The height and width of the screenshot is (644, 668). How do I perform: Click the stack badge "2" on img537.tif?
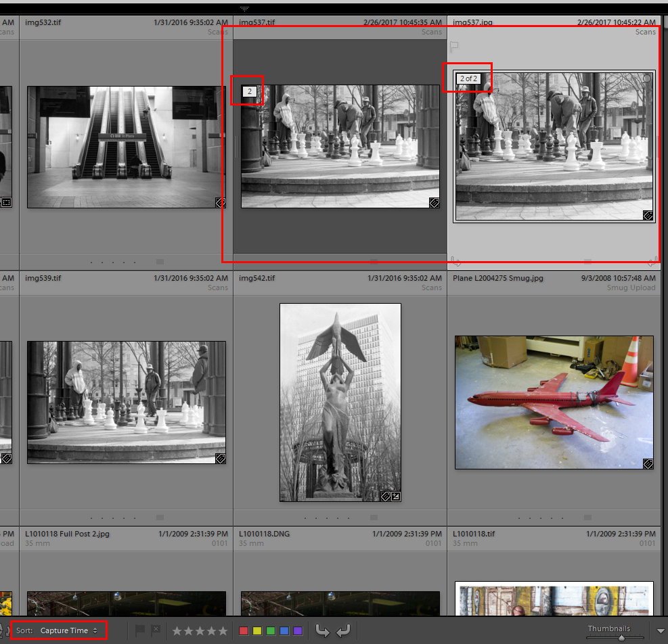tap(250, 91)
